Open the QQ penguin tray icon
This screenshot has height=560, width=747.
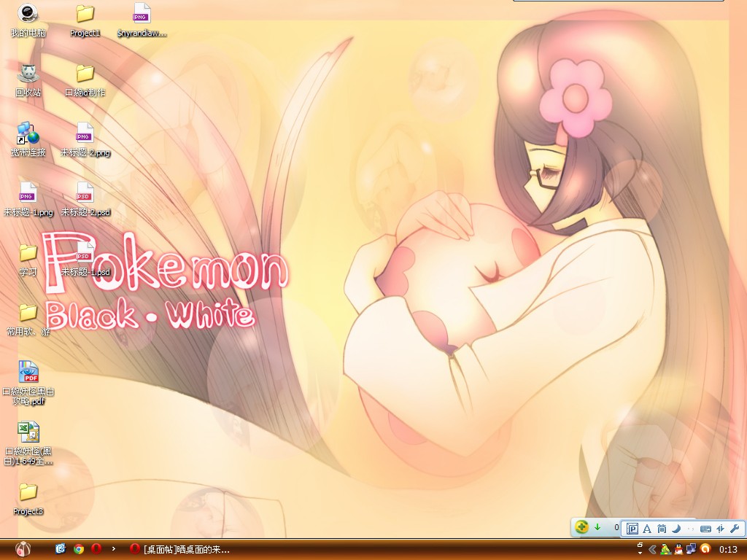pos(678,550)
